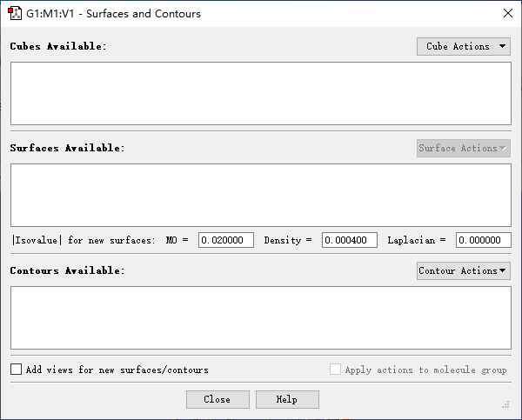This screenshot has height=420, width=522.
Task: Click the Contour Actions arrow indicator
Action: tap(503, 270)
